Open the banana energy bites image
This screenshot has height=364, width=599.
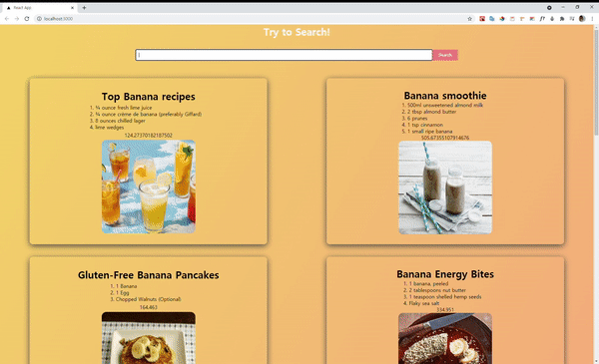(445, 338)
